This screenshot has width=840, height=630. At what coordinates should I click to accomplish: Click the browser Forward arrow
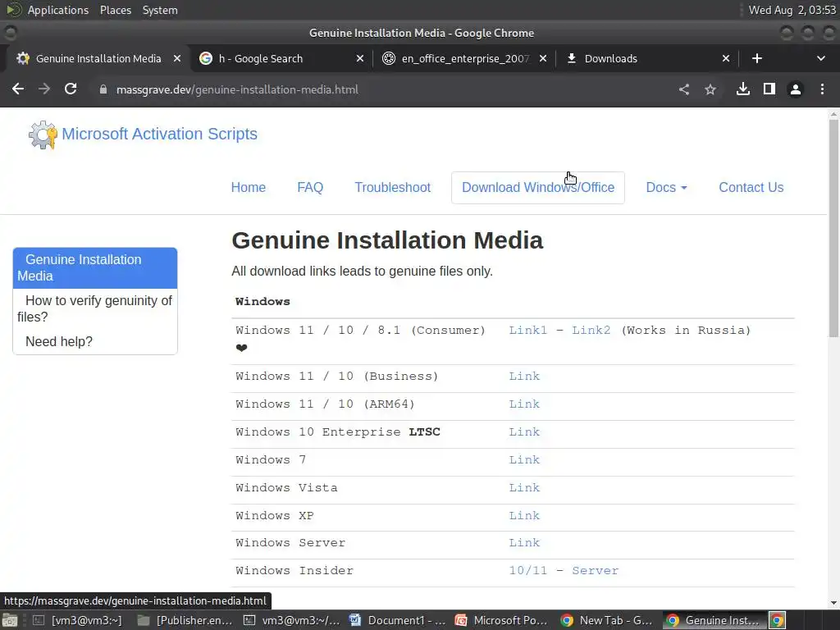(44, 89)
